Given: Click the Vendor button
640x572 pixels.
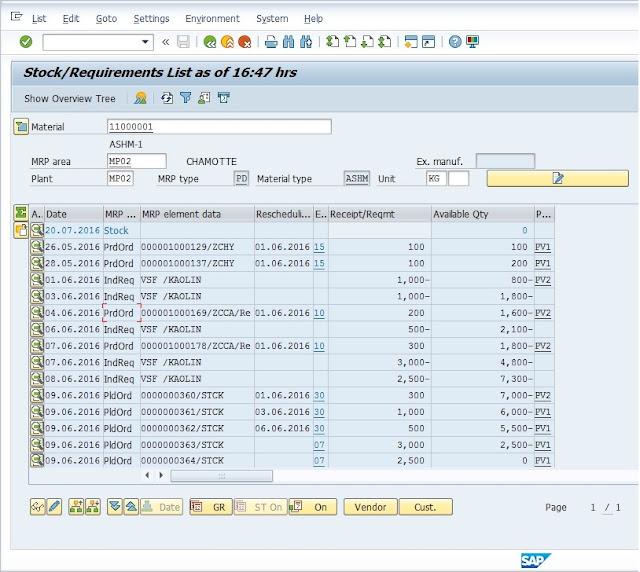Looking at the screenshot, I should (370, 507).
